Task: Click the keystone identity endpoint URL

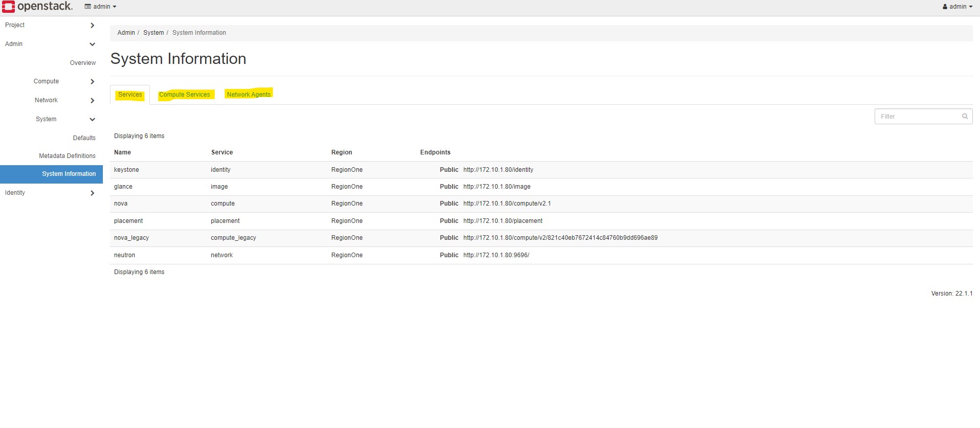Action: coord(498,170)
